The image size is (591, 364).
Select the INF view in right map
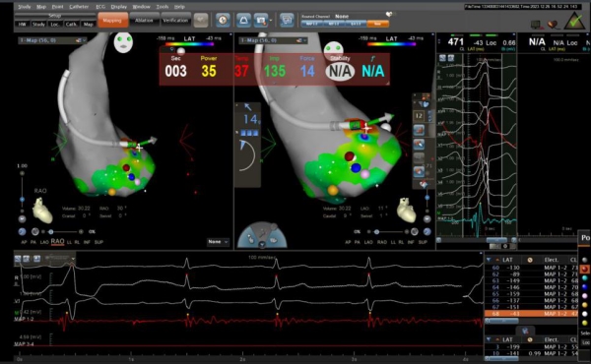[x=411, y=242]
